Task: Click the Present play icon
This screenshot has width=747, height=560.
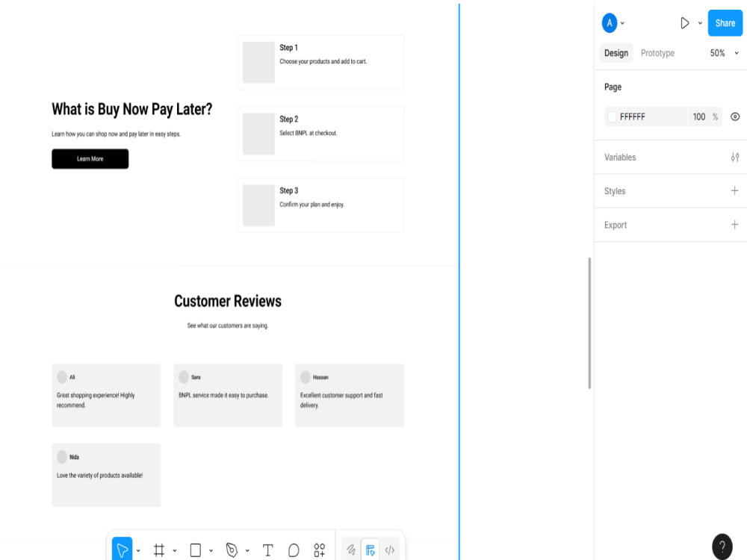Action: tap(684, 23)
